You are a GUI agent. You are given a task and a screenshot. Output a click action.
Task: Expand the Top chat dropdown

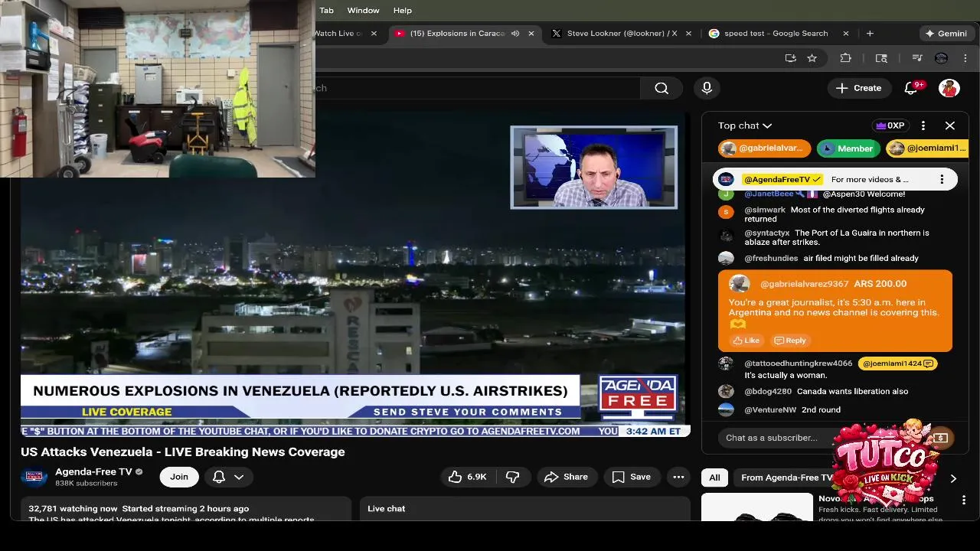coord(745,126)
